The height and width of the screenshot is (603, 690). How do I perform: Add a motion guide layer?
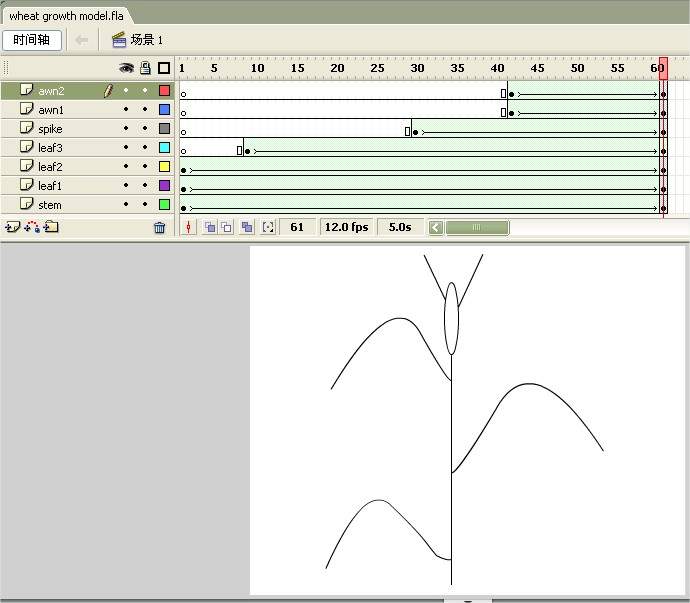[32, 227]
